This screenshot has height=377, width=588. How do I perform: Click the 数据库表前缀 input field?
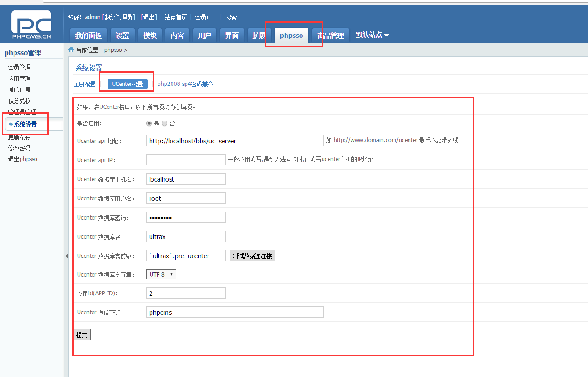click(186, 256)
